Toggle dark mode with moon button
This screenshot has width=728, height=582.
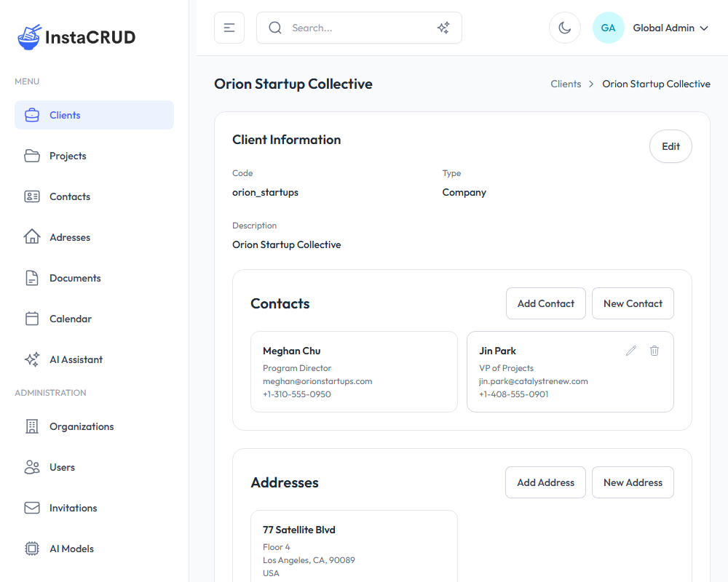[564, 28]
